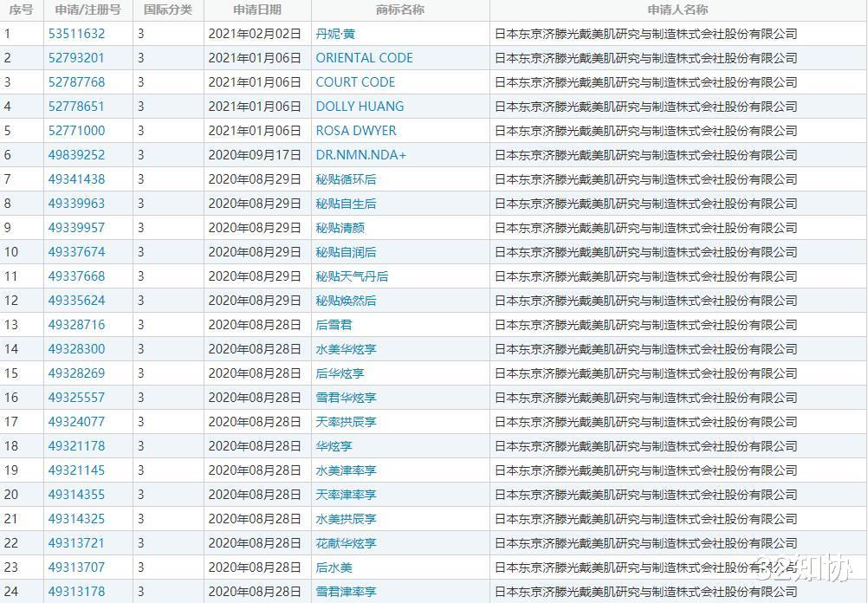This screenshot has height=603, width=868.
Task: Open the 秘贴自生后 trademark
Action: coord(346,204)
